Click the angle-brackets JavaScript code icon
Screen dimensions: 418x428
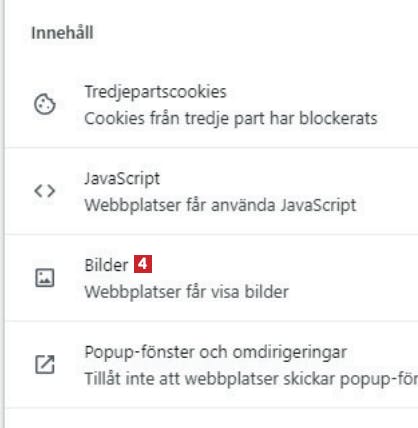pos(45,191)
